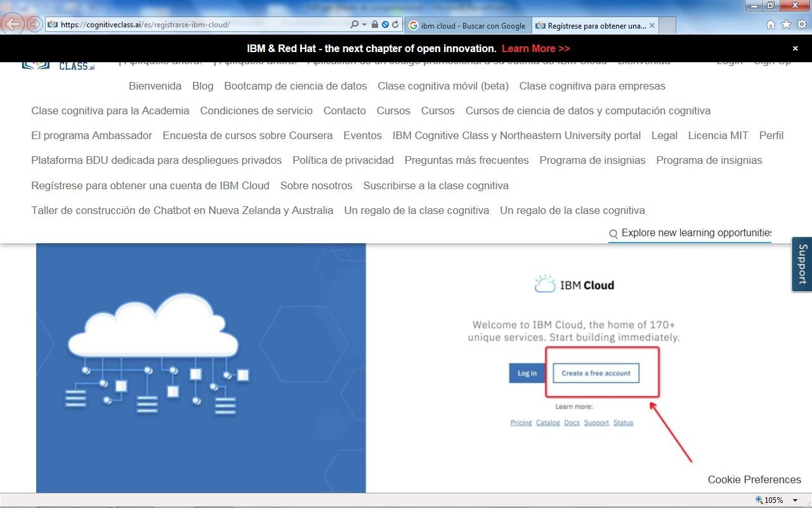This screenshot has height=508, width=812.
Task: Open the 'Licencia MIT' link
Action: click(x=718, y=135)
